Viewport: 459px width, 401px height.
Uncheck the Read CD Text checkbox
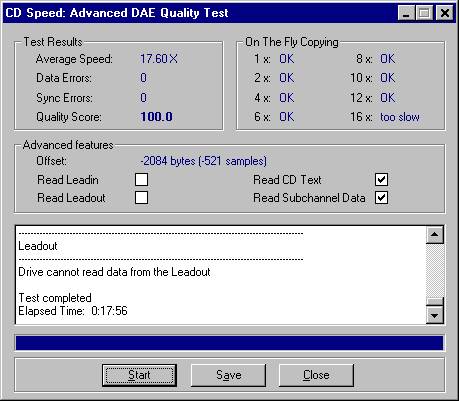381,179
